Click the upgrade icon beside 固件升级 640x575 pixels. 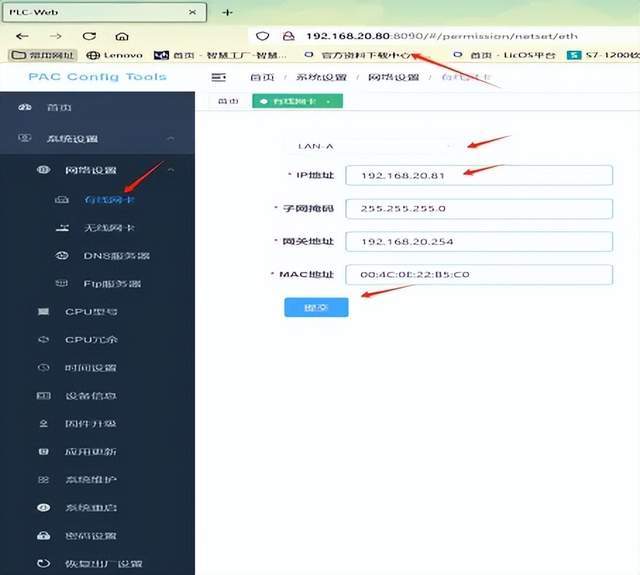coord(43,424)
